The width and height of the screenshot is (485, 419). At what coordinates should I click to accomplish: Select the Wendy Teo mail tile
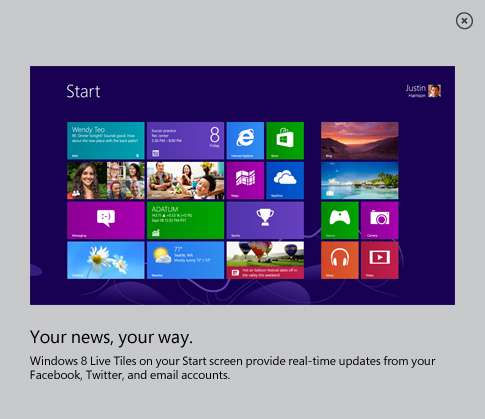(106, 141)
